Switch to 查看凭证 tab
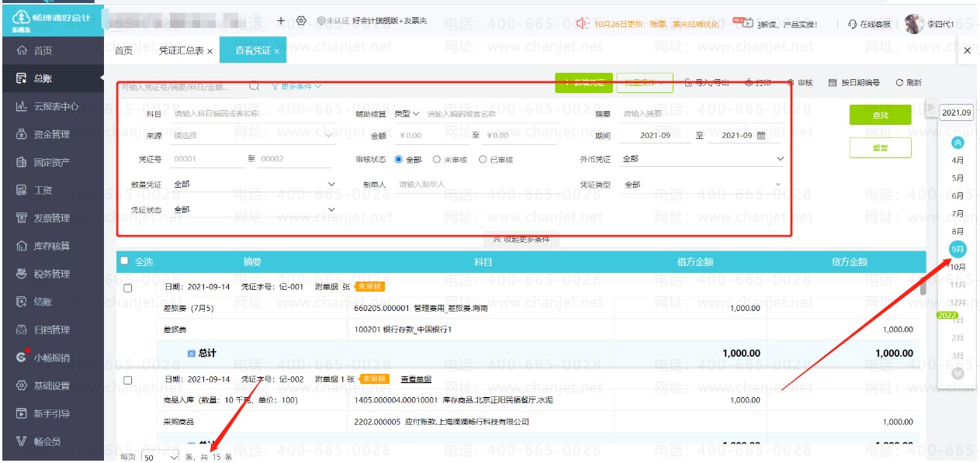 pos(253,50)
